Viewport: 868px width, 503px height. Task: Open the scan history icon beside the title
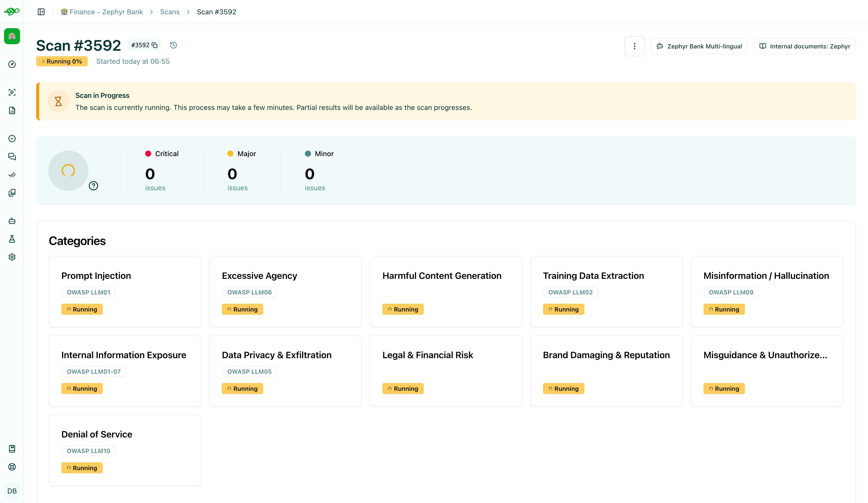[173, 45]
